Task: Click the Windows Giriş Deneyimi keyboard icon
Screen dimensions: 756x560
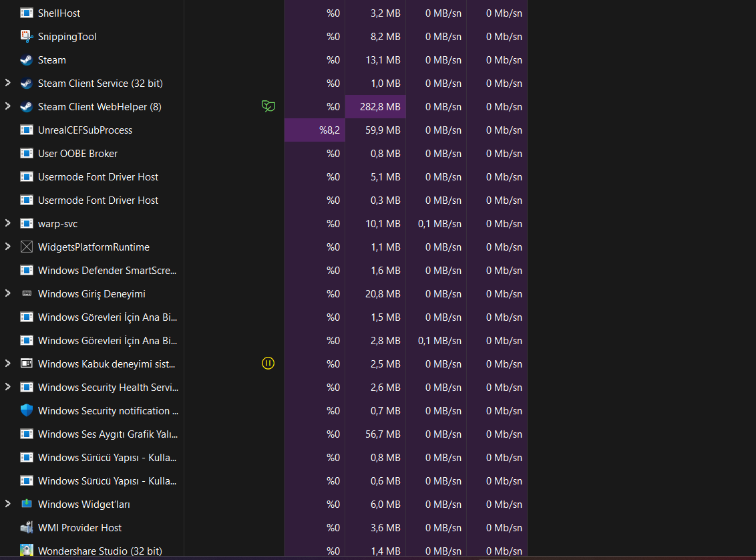Action: (x=27, y=293)
